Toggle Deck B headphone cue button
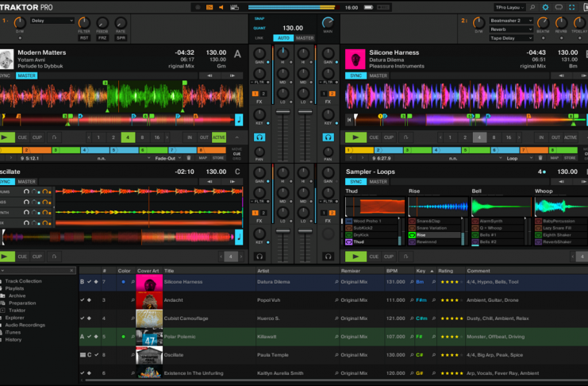 [329, 137]
